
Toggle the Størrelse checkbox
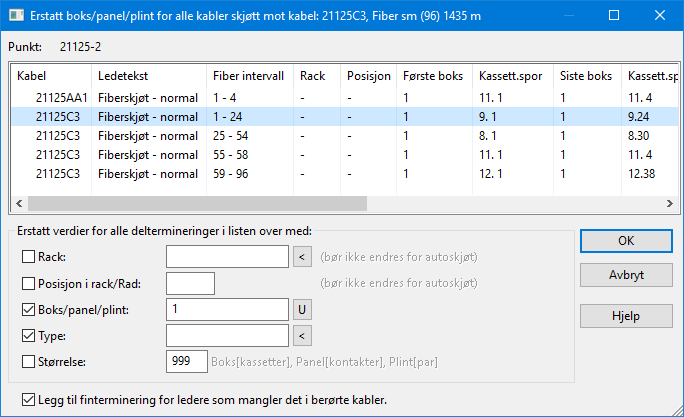(x=28, y=362)
